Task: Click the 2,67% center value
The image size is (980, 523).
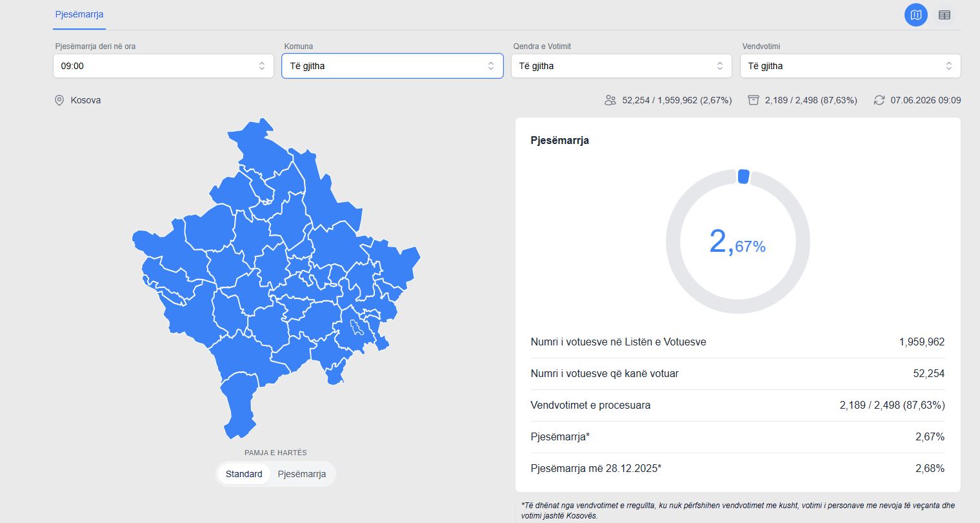Action: tap(737, 242)
